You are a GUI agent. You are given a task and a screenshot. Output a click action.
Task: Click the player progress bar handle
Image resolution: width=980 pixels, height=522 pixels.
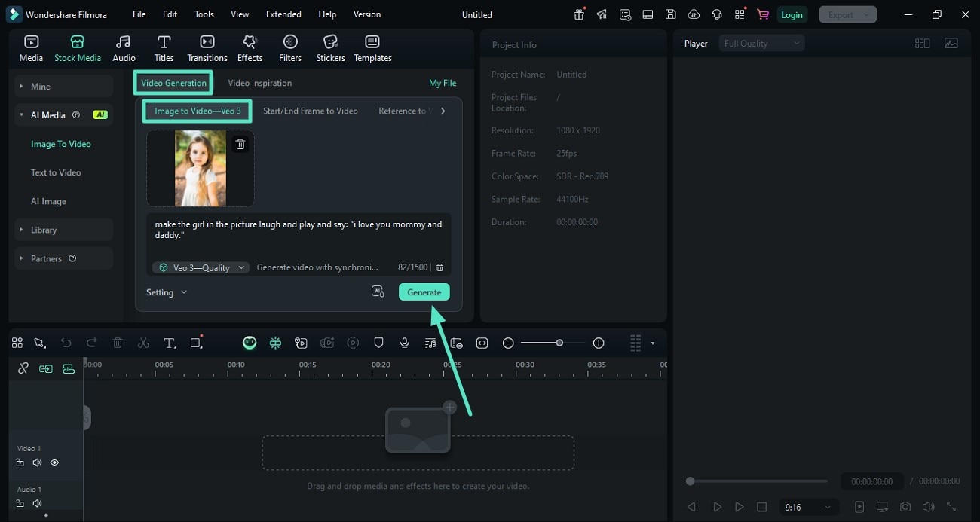pyautogui.click(x=690, y=481)
